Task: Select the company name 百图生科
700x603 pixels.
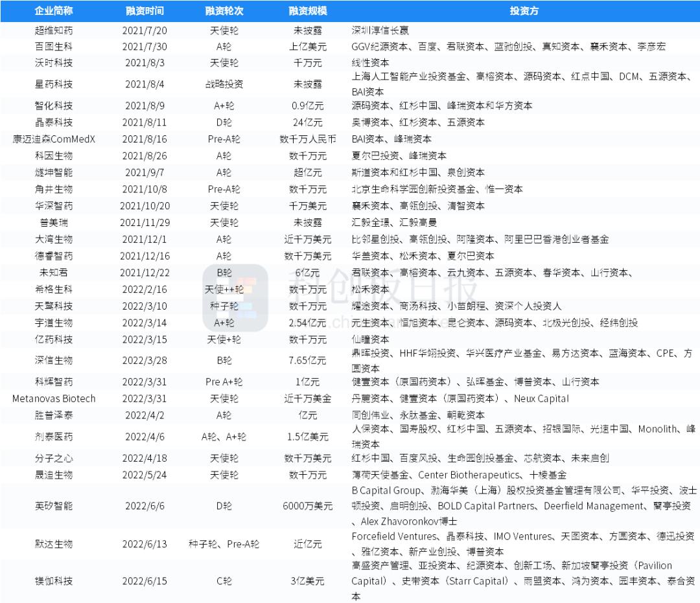Action: [x=54, y=47]
